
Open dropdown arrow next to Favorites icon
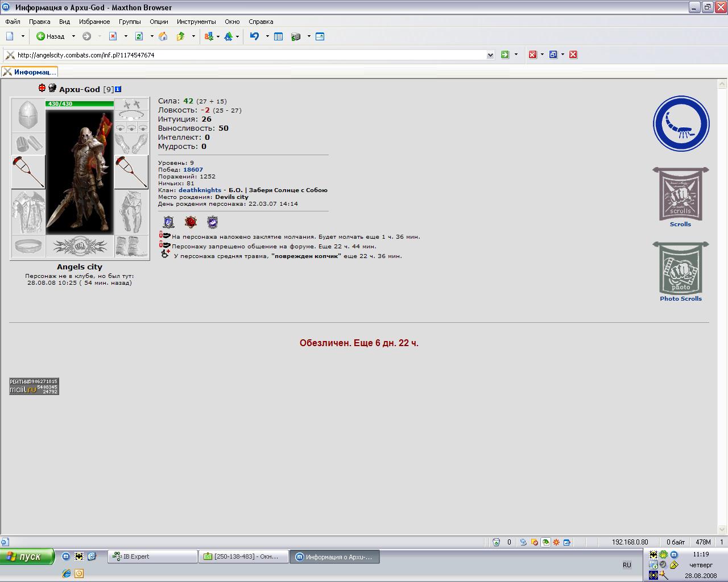[193, 36]
